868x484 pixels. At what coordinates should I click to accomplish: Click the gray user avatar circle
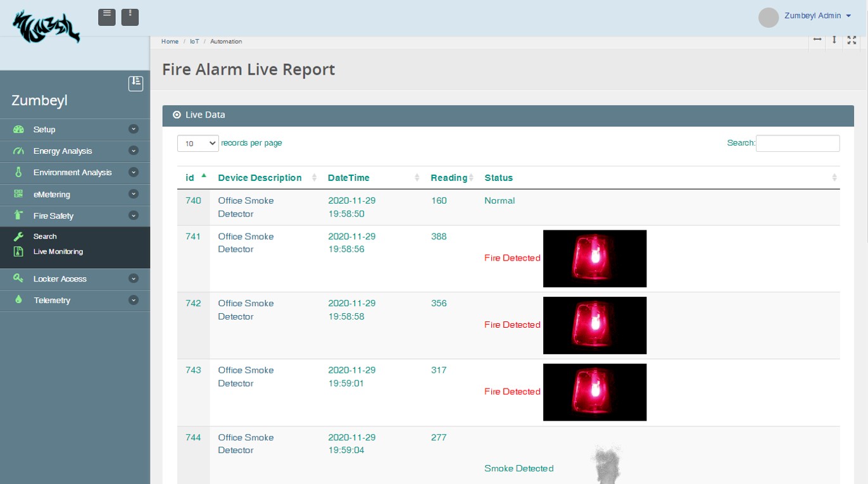(768, 17)
